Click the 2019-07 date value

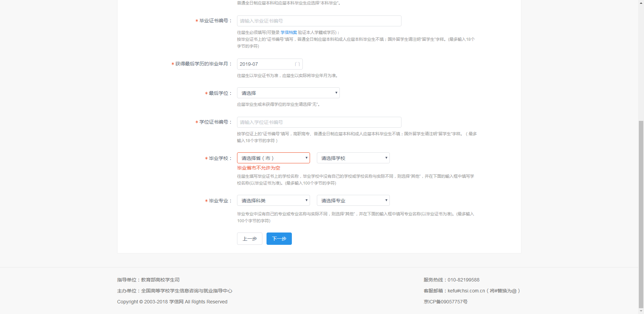coord(249,64)
